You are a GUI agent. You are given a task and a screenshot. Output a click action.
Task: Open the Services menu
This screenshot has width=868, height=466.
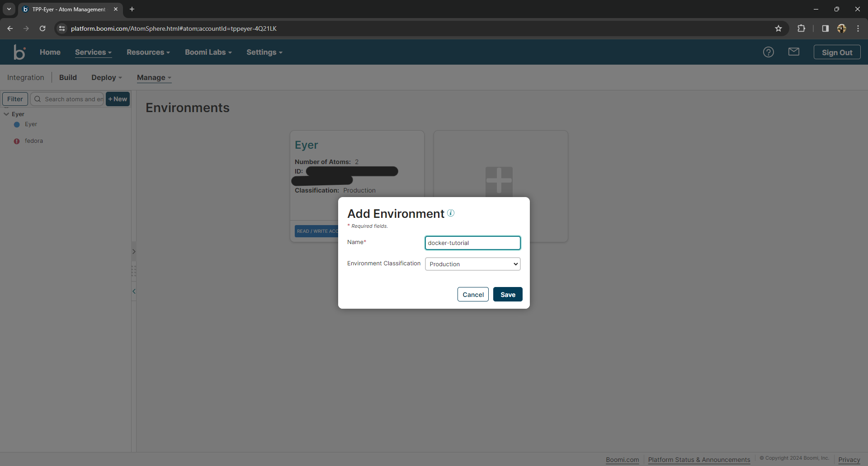[x=93, y=52]
